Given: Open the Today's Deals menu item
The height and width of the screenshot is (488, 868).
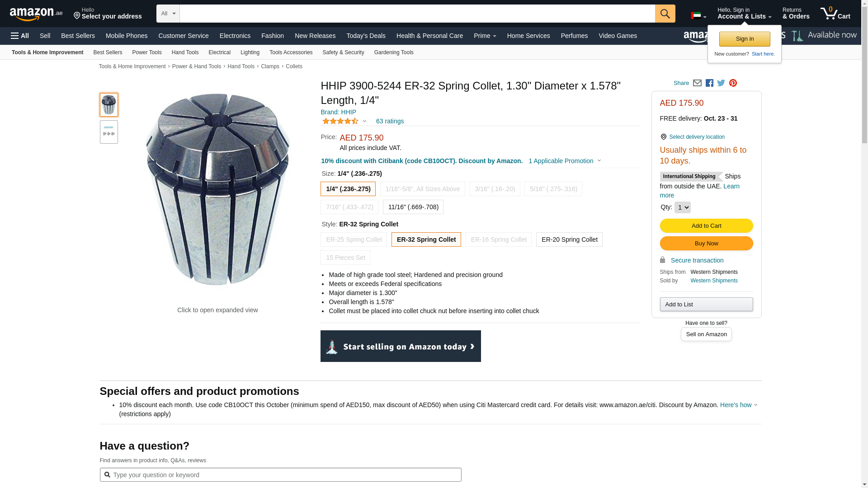Looking at the screenshot, I should (x=366, y=36).
